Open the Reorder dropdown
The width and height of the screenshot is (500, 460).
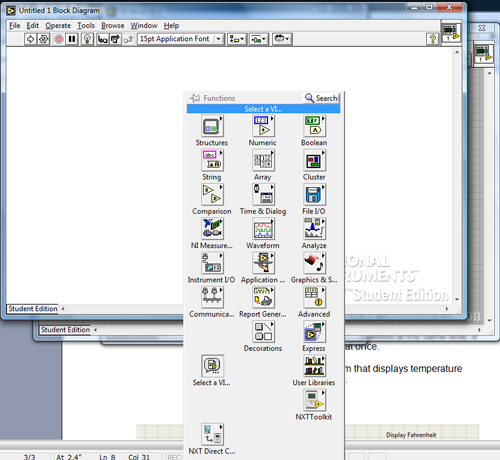pos(282,39)
